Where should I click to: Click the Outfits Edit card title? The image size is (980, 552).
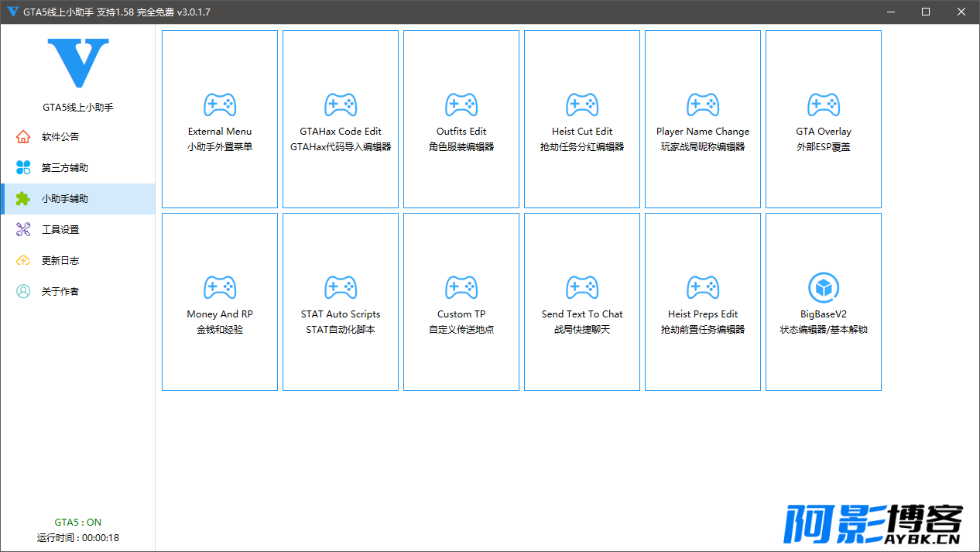461,132
